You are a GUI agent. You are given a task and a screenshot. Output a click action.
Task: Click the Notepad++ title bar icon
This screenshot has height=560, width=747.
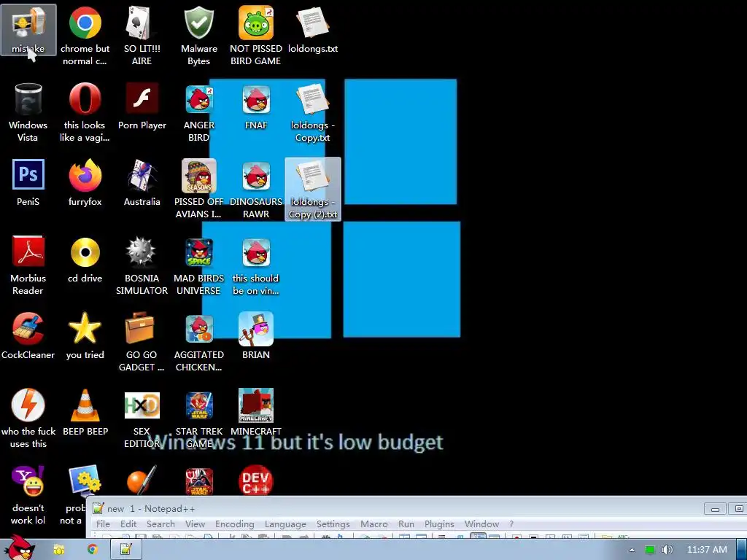(x=98, y=508)
